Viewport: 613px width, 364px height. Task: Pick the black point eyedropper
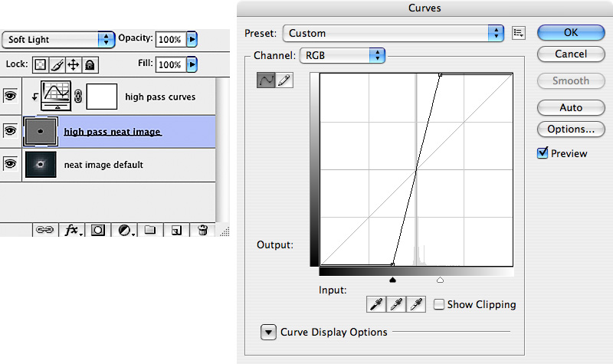[376, 305]
